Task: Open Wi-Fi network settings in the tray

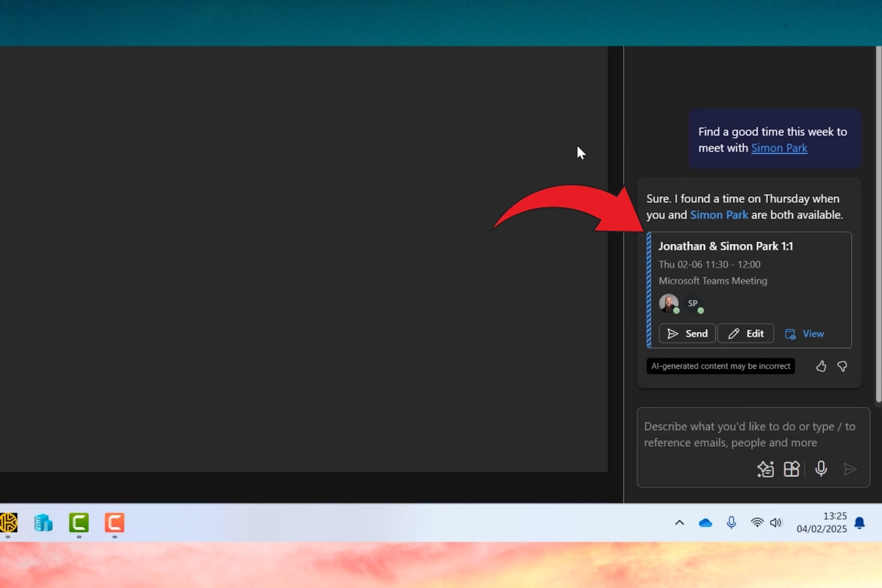Action: click(757, 523)
